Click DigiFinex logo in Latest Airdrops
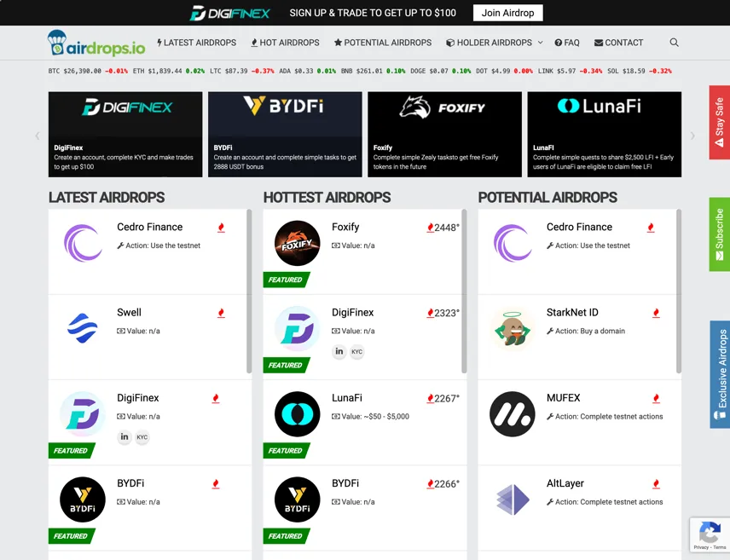This screenshot has width=730, height=560. click(83, 414)
